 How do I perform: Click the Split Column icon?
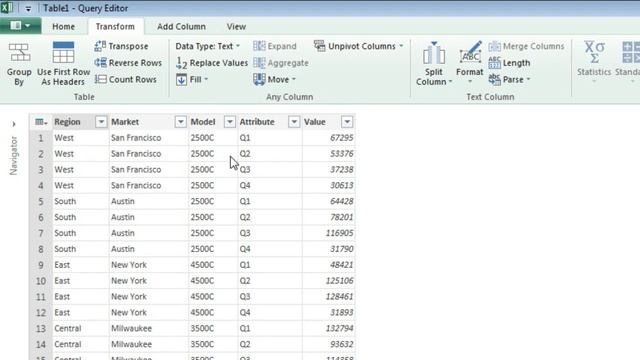point(433,53)
